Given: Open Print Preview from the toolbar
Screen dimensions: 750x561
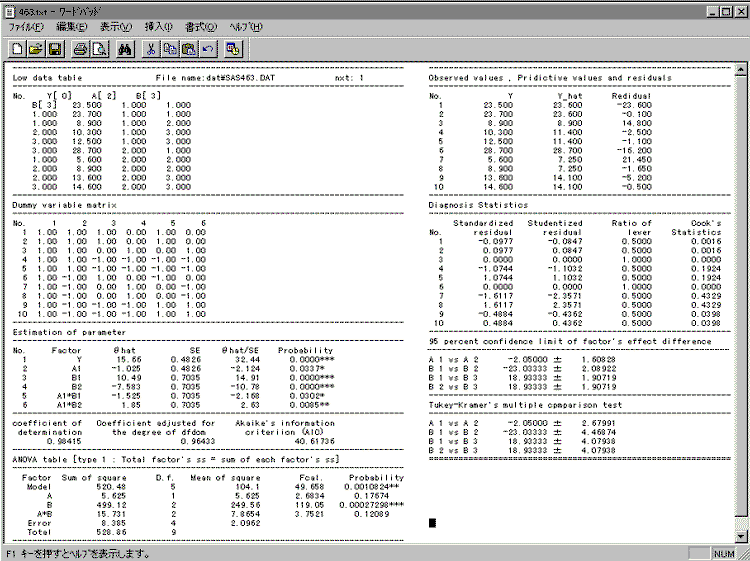Looking at the screenshot, I should [98, 48].
